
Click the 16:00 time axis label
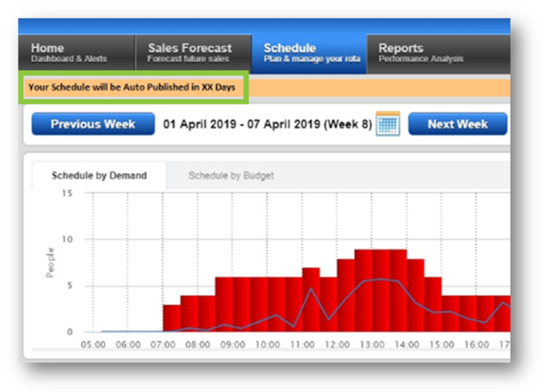pos(476,345)
